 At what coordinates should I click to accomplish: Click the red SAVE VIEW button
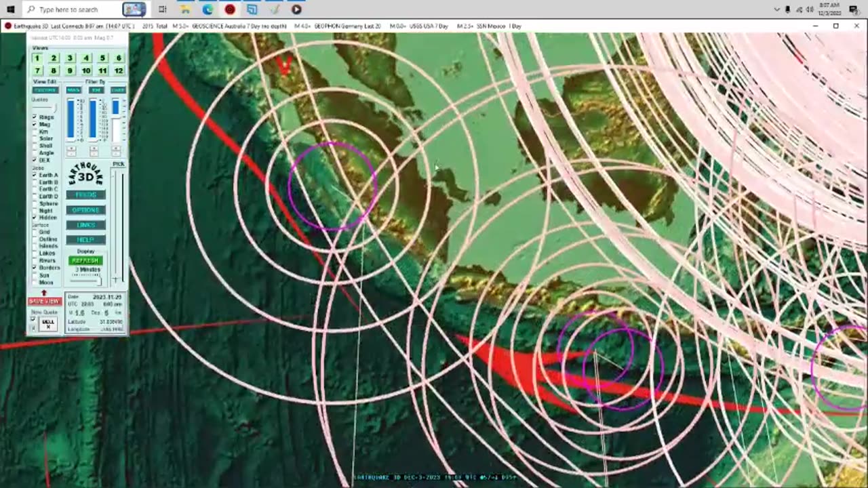tap(45, 301)
